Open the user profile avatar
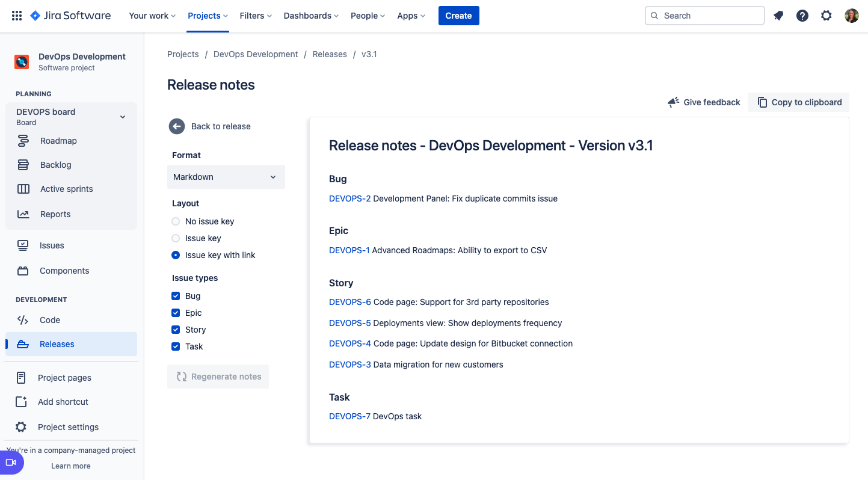The width and height of the screenshot is (868, 480). (852, 16)
